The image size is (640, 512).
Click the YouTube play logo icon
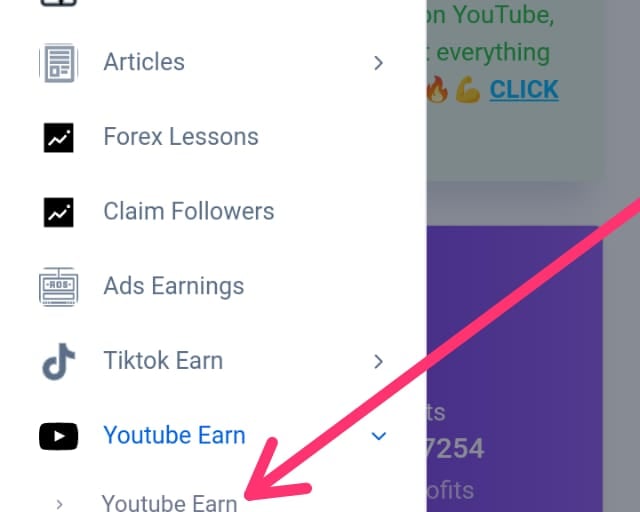pos(59,436)
